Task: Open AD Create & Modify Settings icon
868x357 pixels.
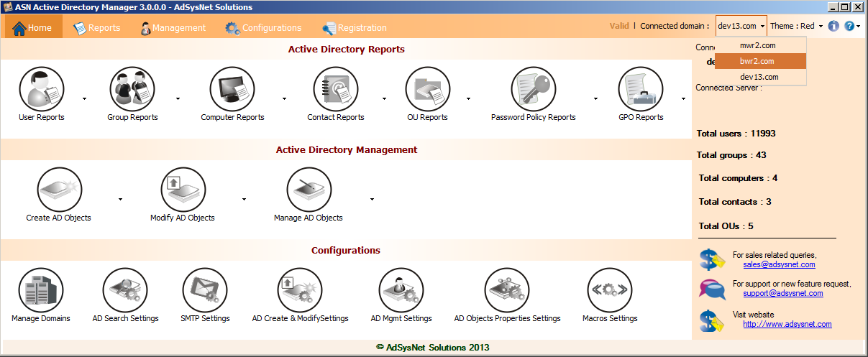Action: pyautogui.click(x=300, y=290)
